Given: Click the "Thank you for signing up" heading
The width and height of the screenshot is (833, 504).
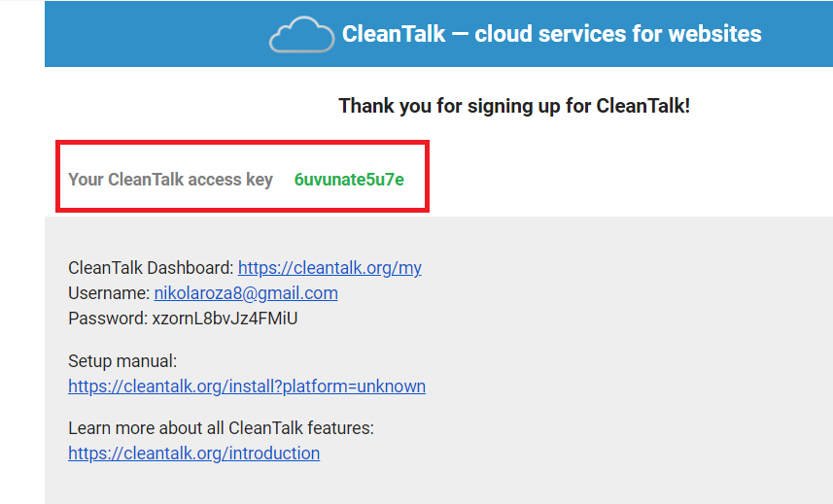Looking at the screenshot, I should coord(514,106).
